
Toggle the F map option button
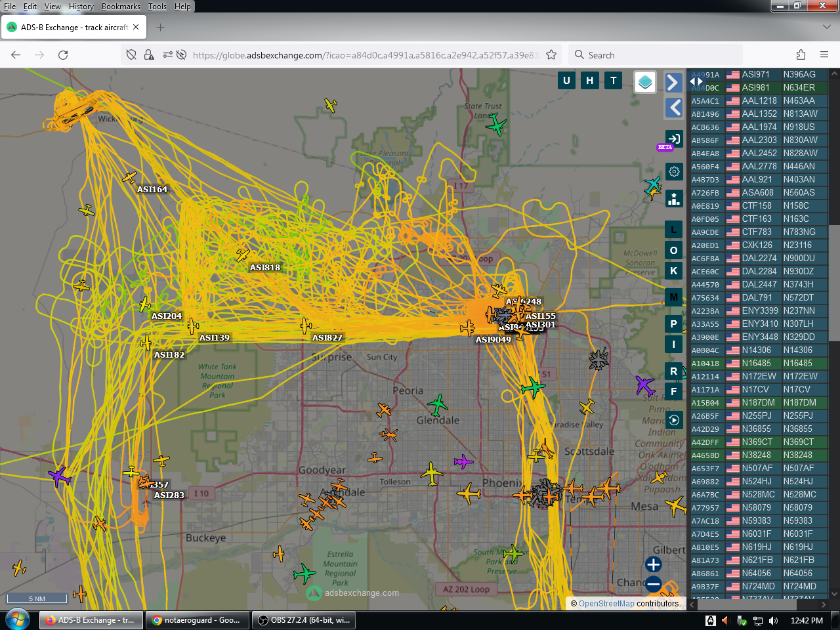pos(674,391)
